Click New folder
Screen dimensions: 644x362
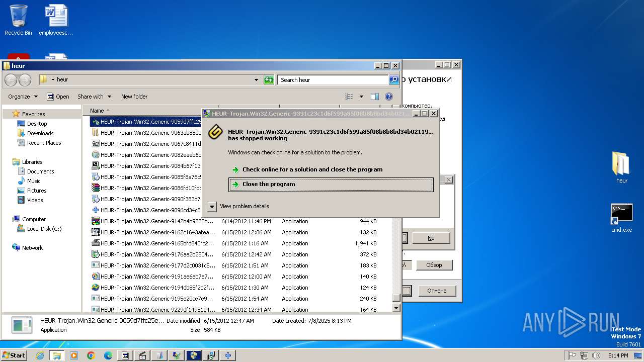click(134, 97)
